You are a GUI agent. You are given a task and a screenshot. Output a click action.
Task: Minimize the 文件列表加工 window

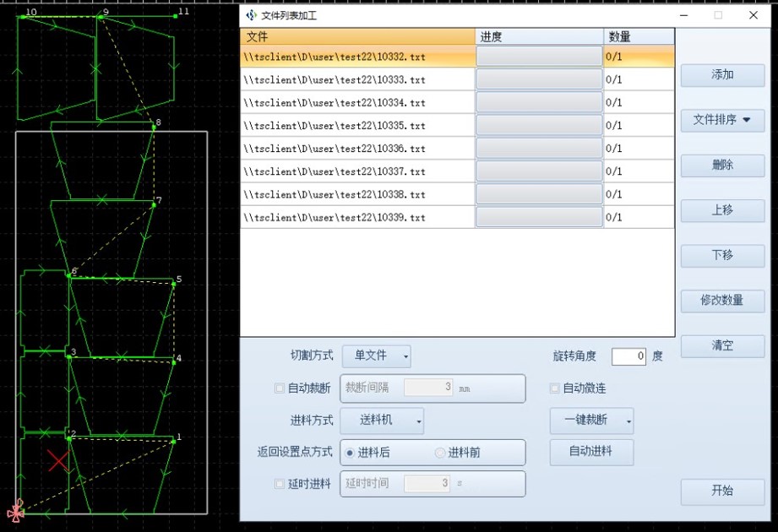click(x=683, y=15)
